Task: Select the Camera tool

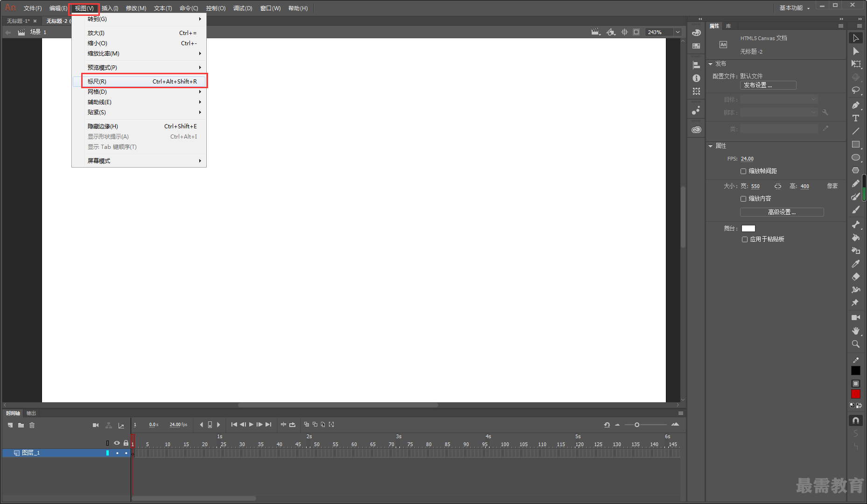Action: (x=856, y=317)
